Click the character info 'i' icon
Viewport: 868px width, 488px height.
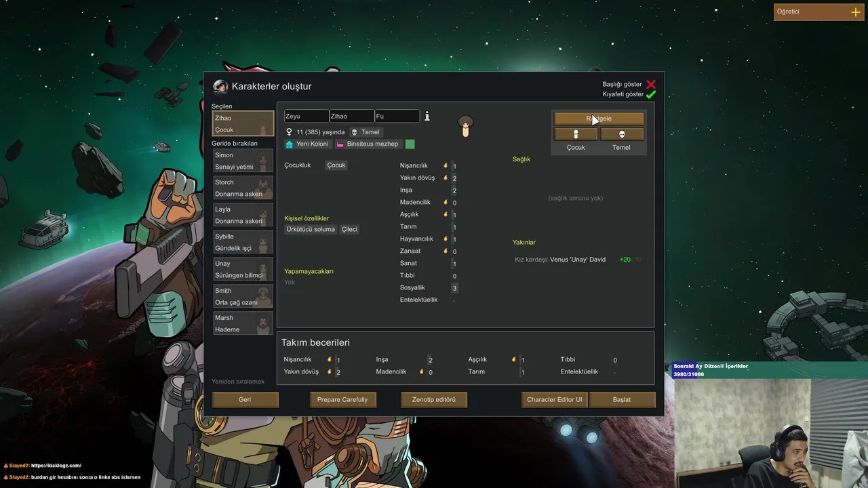(427, 116)
